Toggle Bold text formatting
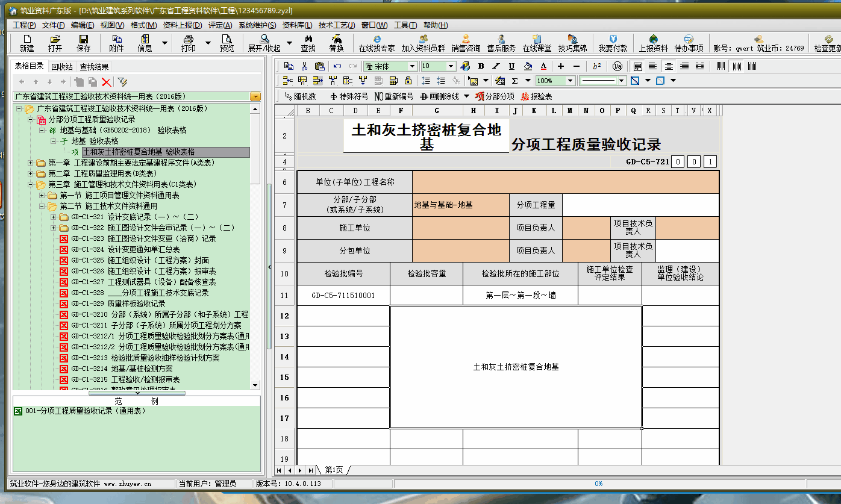The image size is (841, 504). click(x=481, y=66)
